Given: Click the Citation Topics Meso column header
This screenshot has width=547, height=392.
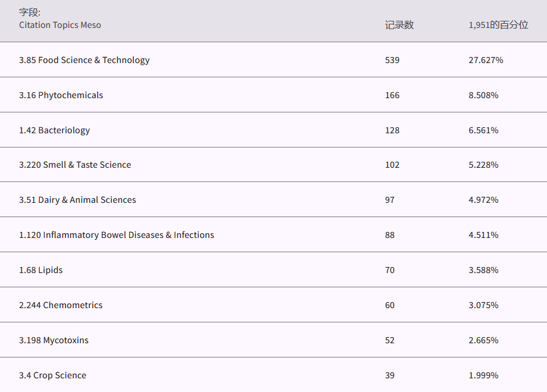Looking at the screenshot, I should (x=60, y=25).
